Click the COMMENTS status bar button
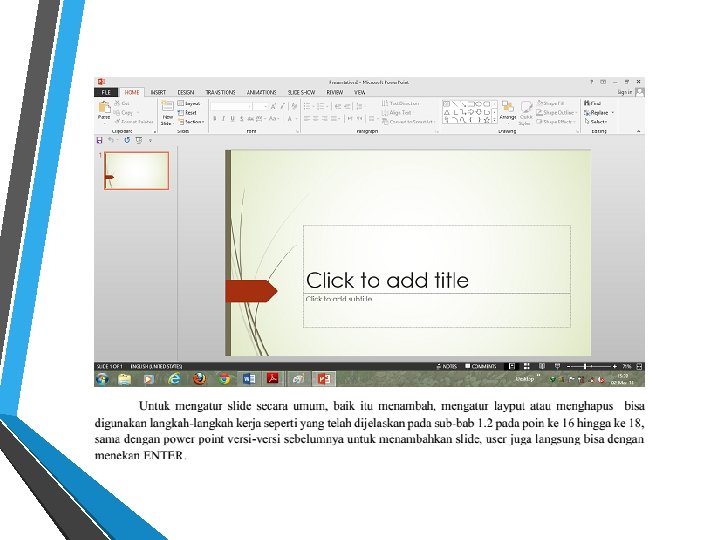 (481, 366)
